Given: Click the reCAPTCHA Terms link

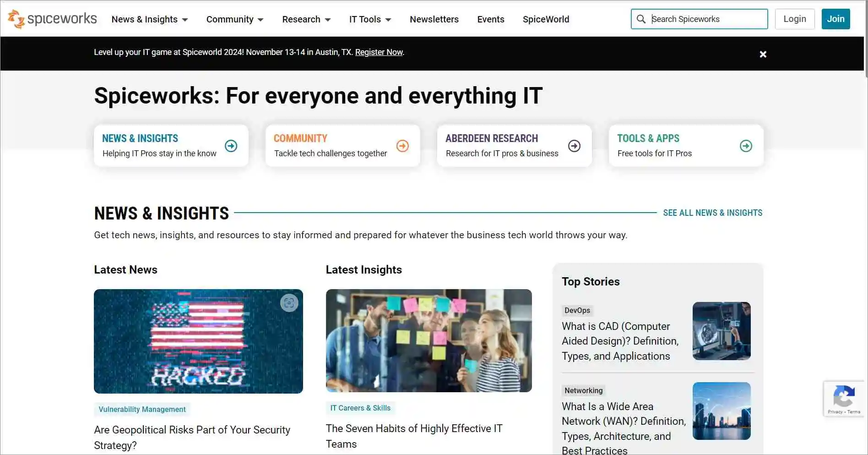Looking at the screenshot, I should (854, 412).
